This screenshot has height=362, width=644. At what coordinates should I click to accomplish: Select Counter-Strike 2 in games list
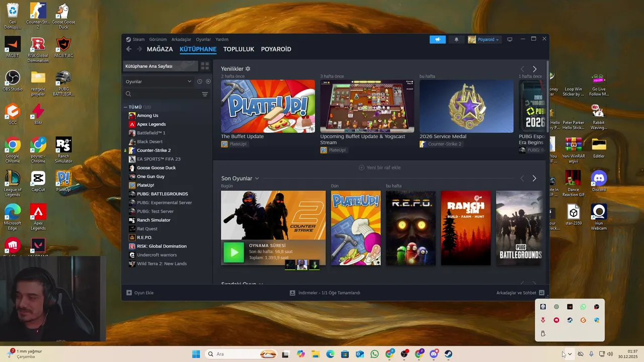153,150
